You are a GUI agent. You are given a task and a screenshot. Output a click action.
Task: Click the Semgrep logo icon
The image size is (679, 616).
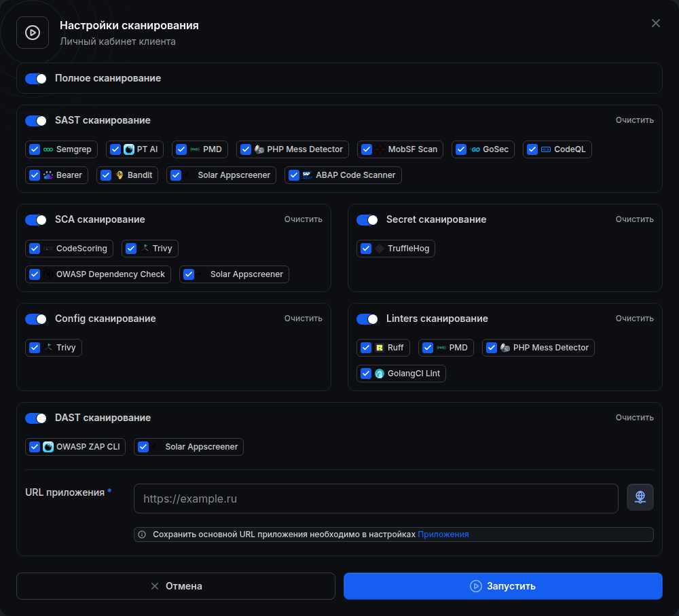click(x=48, y=149)
